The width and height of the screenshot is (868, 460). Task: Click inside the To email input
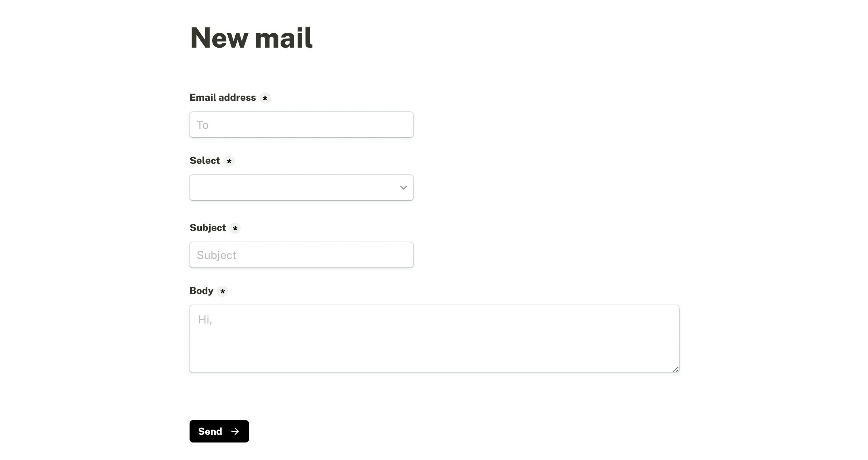coord(301,125)
